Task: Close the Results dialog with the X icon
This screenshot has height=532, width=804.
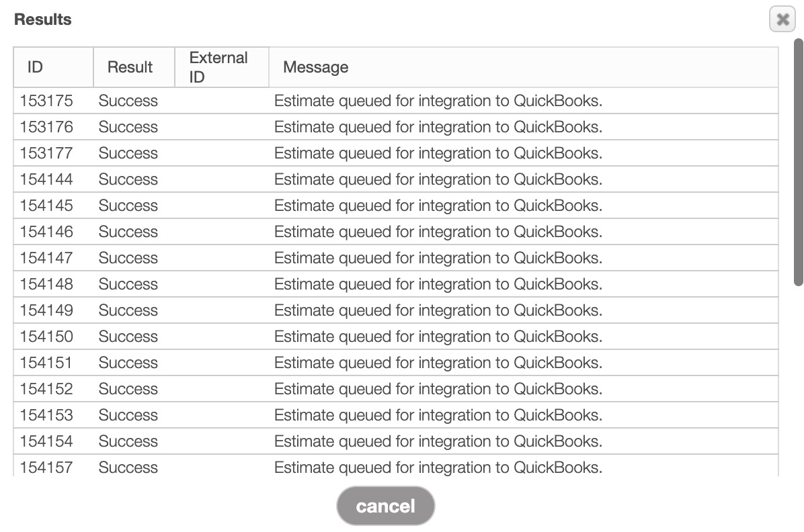Action: (782, 19)
